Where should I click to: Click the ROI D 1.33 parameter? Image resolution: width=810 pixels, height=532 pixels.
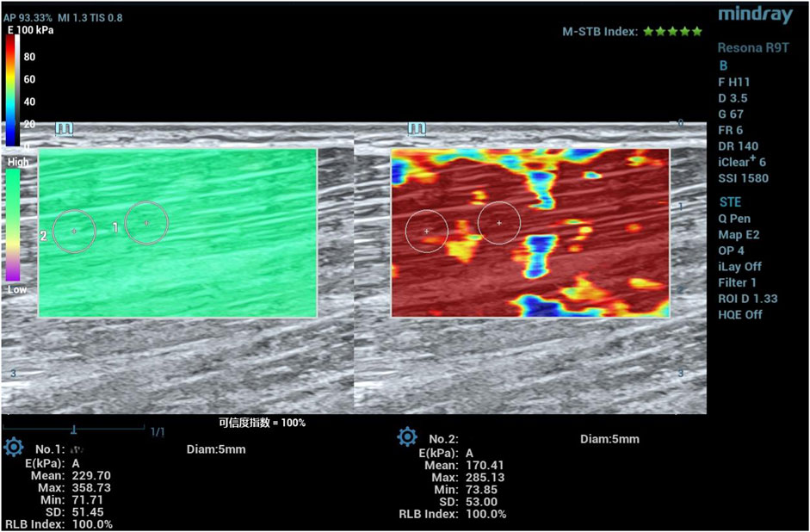point(746,299)
